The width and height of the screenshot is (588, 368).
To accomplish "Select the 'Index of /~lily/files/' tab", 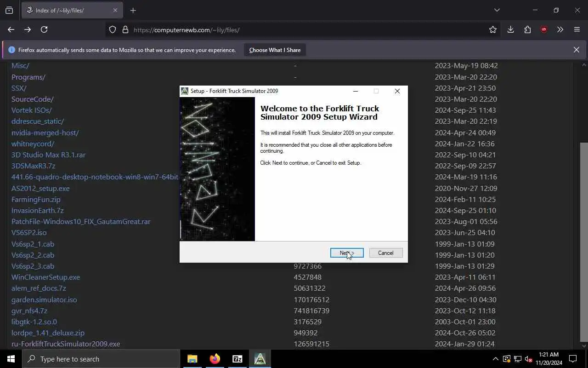I will point(73,10).
